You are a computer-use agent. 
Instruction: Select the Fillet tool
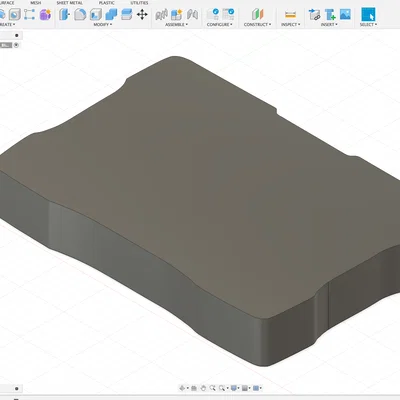pyautogui.click(x=80, y=14)
